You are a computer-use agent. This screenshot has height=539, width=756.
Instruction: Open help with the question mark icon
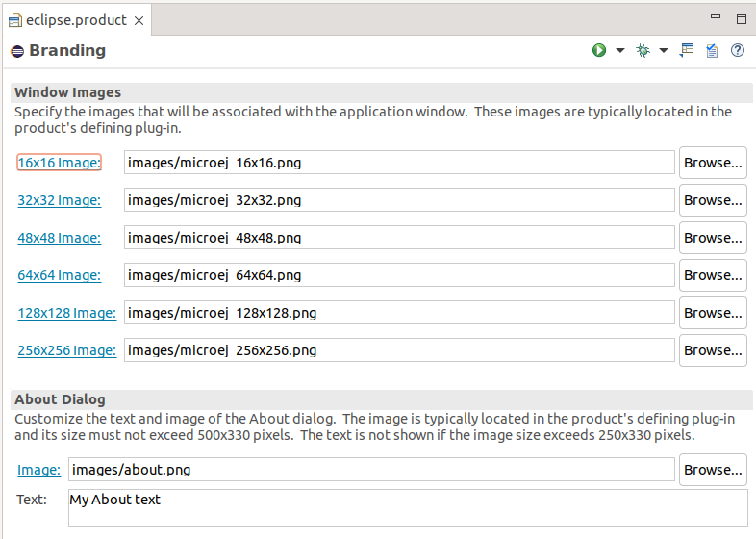(738, 51)
